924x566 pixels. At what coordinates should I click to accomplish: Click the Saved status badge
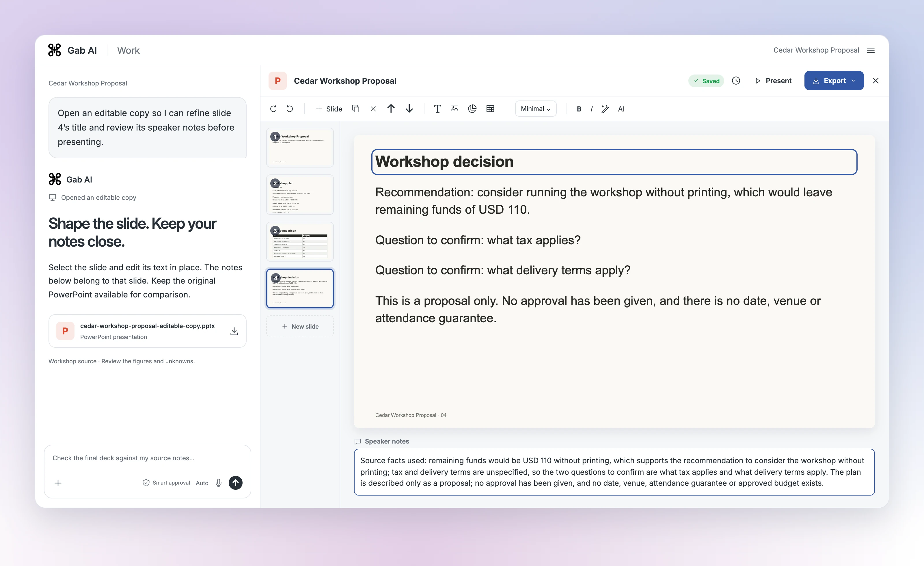tap(706, 81)
